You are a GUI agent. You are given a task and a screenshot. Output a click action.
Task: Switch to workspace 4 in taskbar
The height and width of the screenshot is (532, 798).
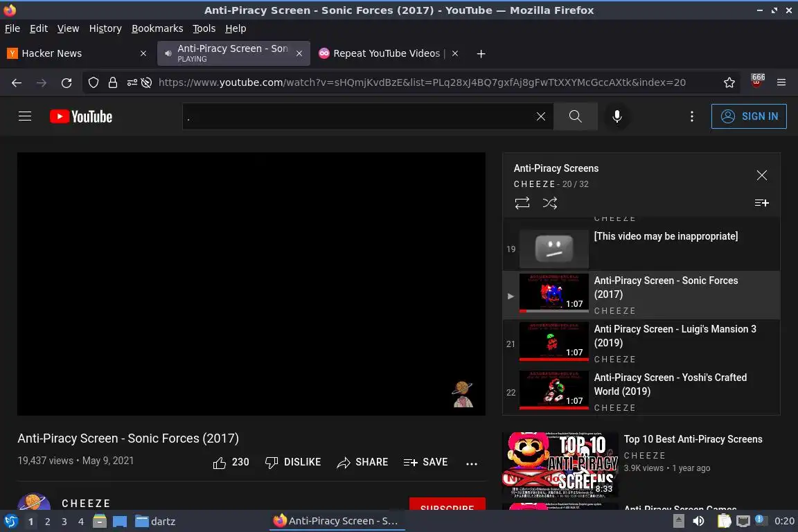(80, 522)
